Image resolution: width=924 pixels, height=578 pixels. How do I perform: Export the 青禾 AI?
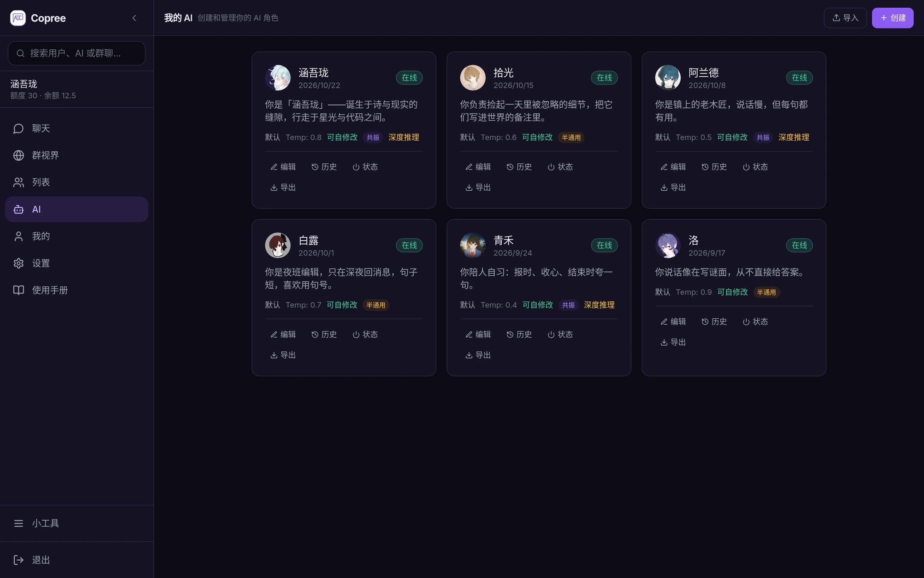pyautogui.click(x=478, y=355)
